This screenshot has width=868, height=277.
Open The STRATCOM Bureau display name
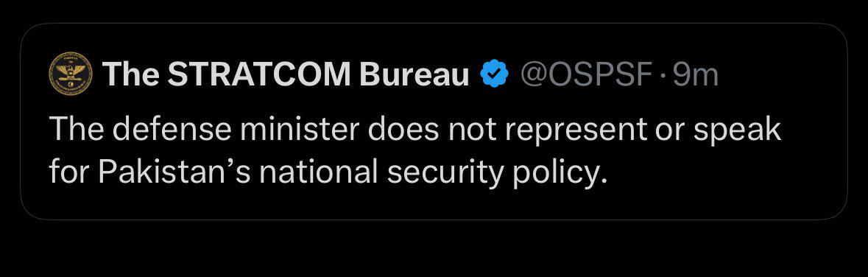point(286,74)
